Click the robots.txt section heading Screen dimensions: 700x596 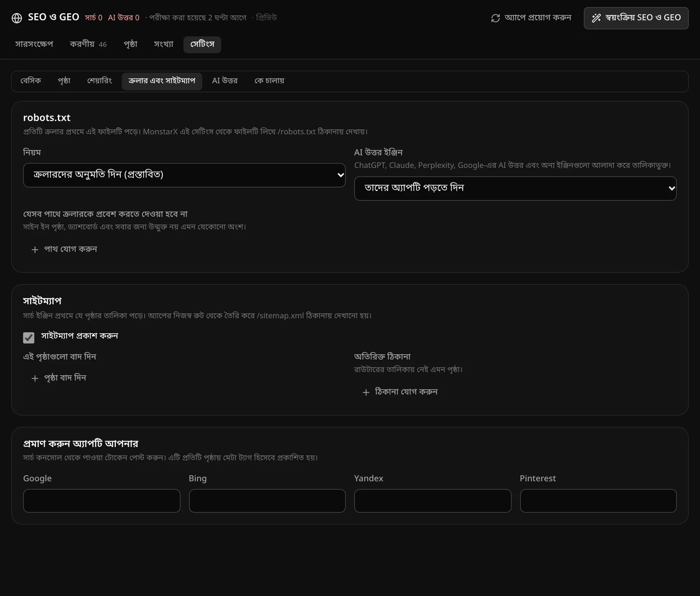click(x=47, y=118)
